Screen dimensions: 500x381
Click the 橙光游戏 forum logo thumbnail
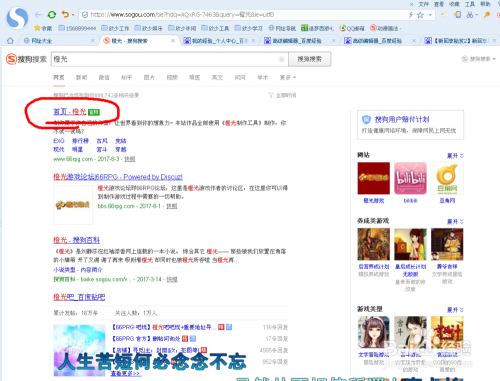pyautogui.click(x=73, y=205)
